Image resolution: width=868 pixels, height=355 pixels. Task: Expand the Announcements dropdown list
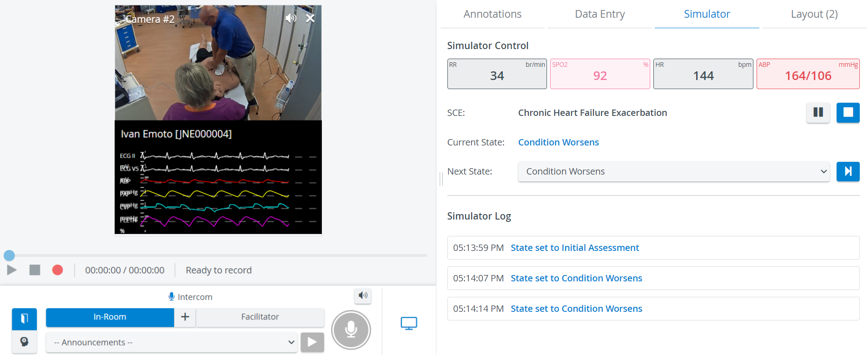172,342
